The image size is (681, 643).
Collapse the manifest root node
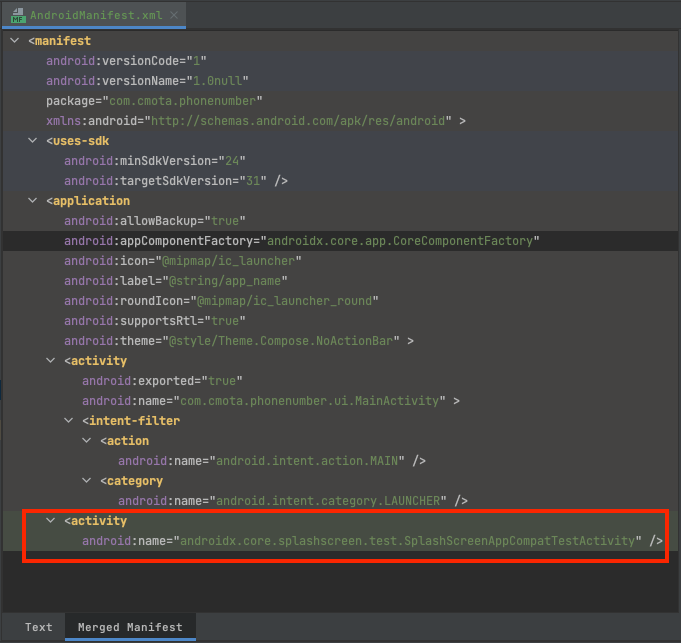point(15,40)
